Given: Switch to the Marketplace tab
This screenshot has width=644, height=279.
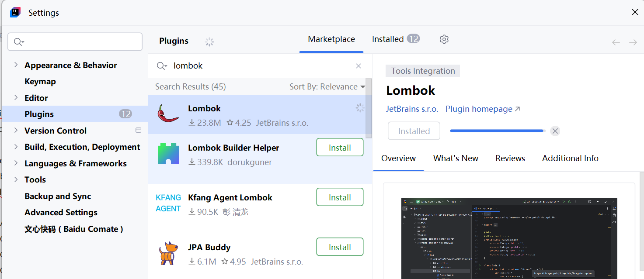Looking at the screenshot, I should [x=331, y=39].
